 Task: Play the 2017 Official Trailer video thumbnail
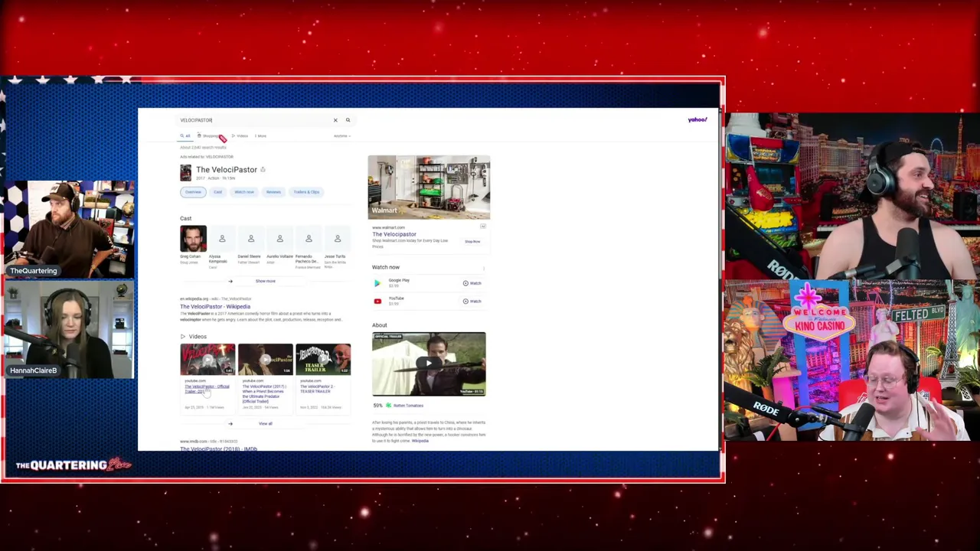[265, 360]
